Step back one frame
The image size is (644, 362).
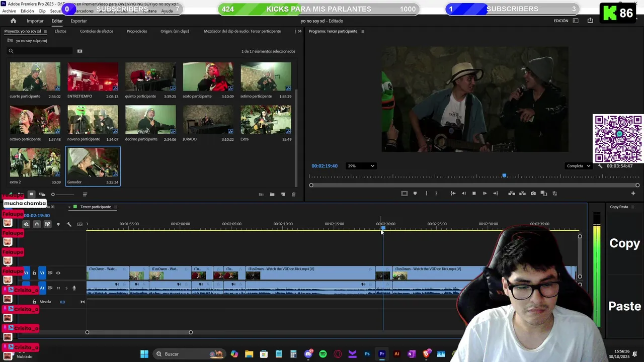tap(463, 194)
